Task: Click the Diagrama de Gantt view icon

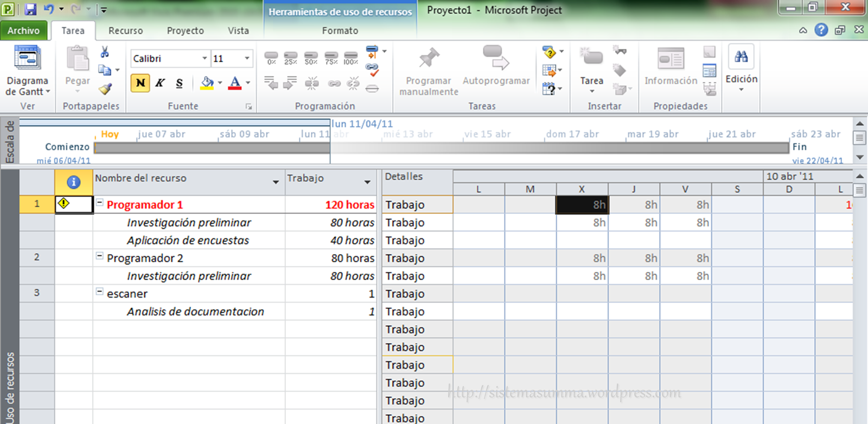Action: click(27, 59)
